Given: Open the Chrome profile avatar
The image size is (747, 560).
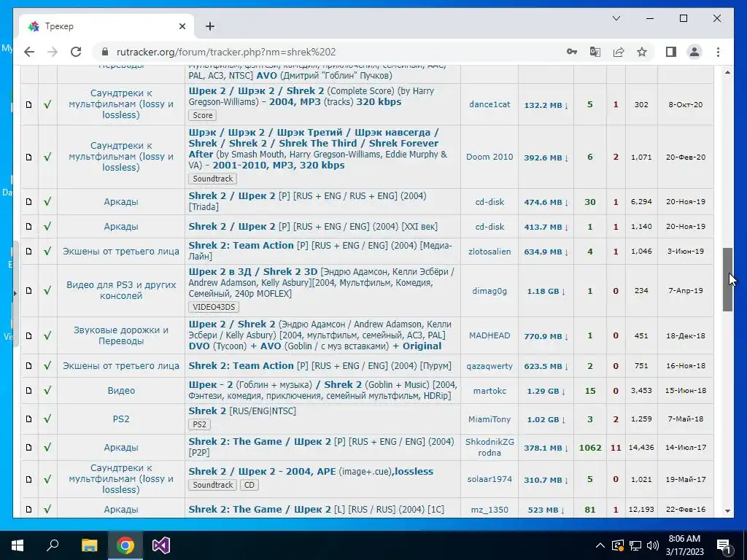Looking at the screenshot, I should 694,52.
